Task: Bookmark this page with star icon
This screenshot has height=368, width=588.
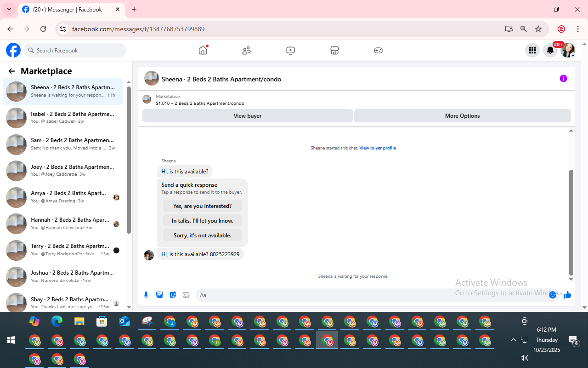Action: pos(538,29)
